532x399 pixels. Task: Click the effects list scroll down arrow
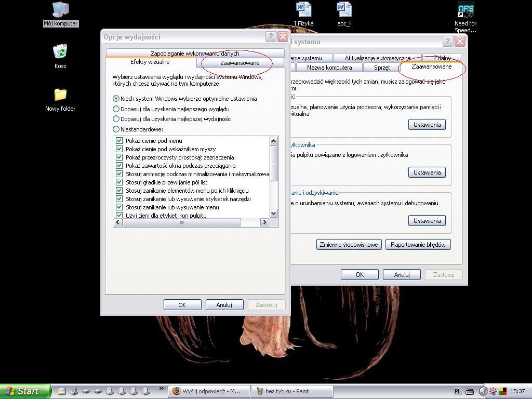(274, 213)
